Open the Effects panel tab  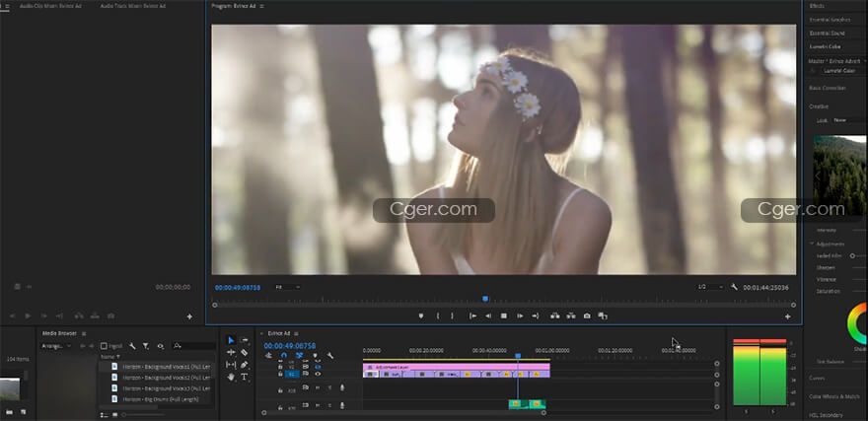point(817,6)
